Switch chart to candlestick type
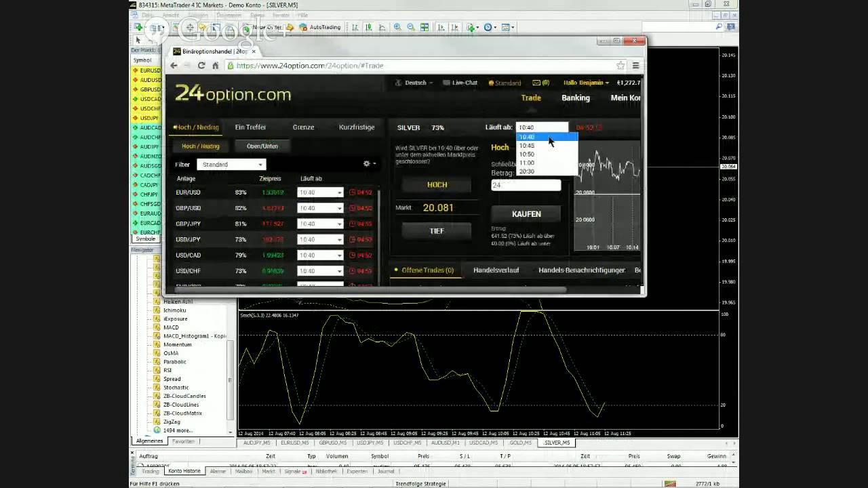The width and height of the screenshot is (868, 488). coord(369,28)
